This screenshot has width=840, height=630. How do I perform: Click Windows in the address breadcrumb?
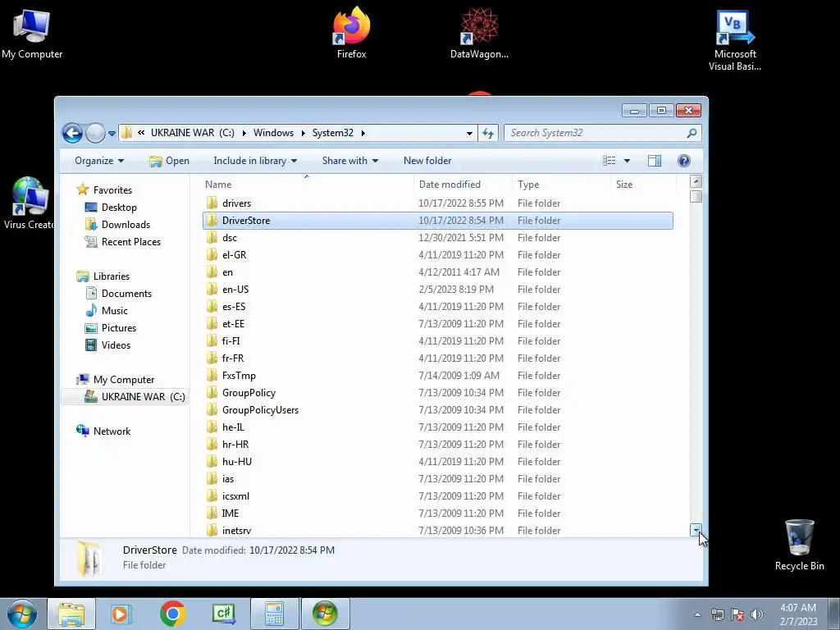point(273,133)
